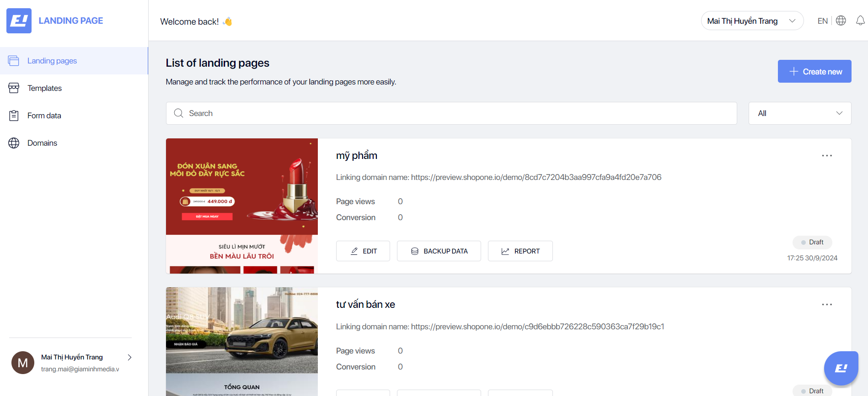Viewport: 868px width, 396px height.
Task: Open more options for tư vấn bán xe
Action: [826, 305]
